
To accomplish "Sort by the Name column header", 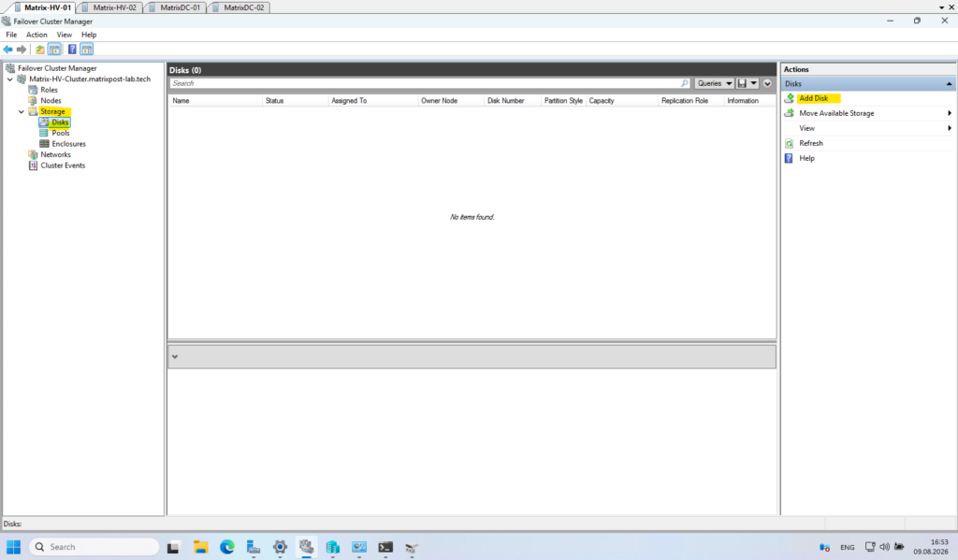I will pos(216,101).
